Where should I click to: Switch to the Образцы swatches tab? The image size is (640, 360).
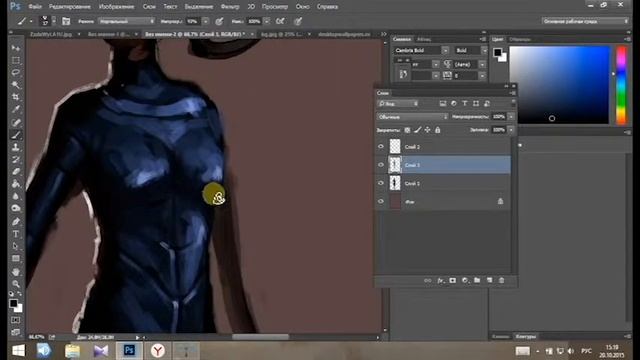coord(520,39)
